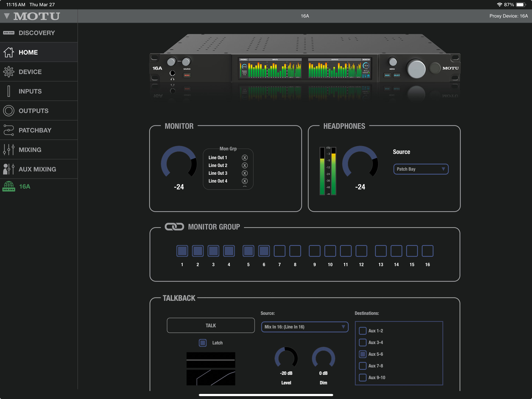Go to INPUTS menu label
This screenshot has height=399, width=532.
(x=30, y=91)
